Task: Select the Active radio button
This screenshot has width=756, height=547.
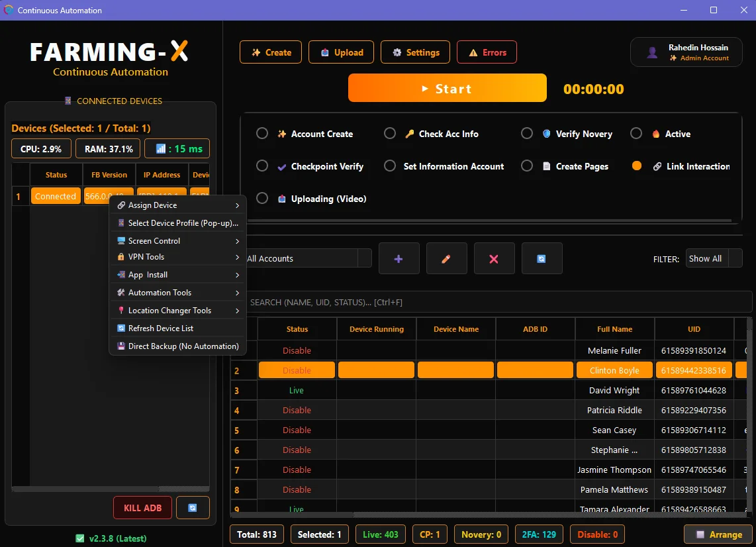Action: (x=636, y=133)
